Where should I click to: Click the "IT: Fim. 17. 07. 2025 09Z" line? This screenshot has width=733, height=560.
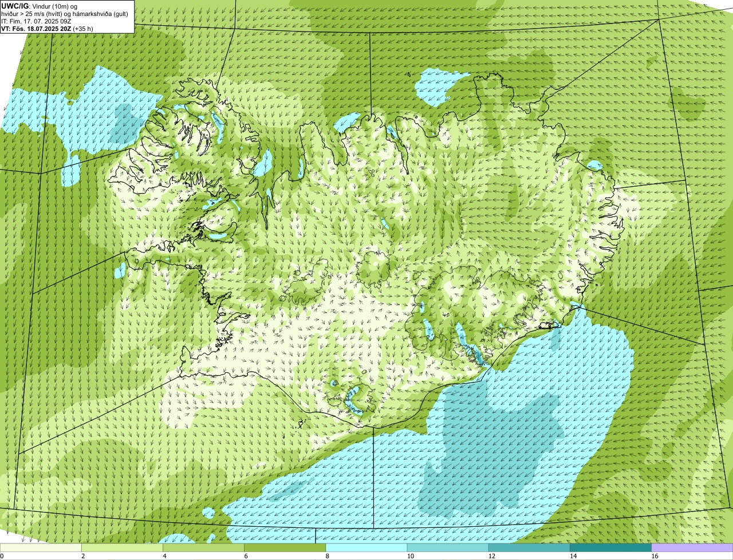37,21
